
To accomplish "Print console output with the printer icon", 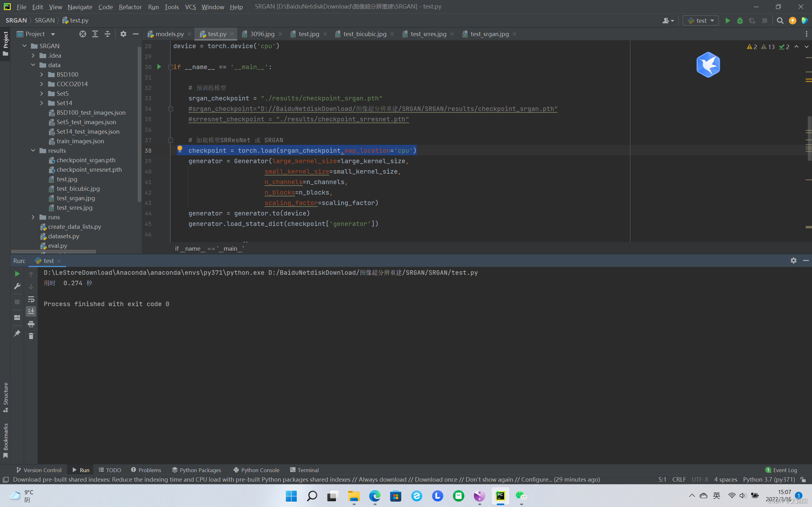I will (31, 324).
